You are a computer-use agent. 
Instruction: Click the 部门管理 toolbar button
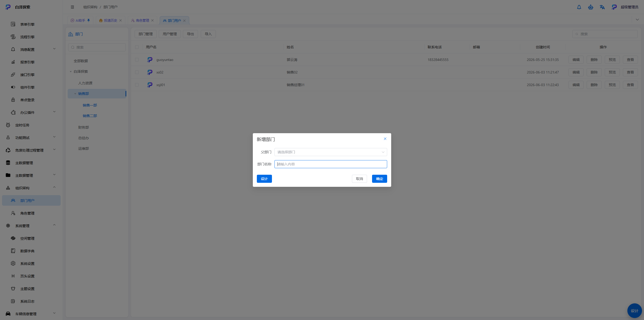(x=145, y=34)
